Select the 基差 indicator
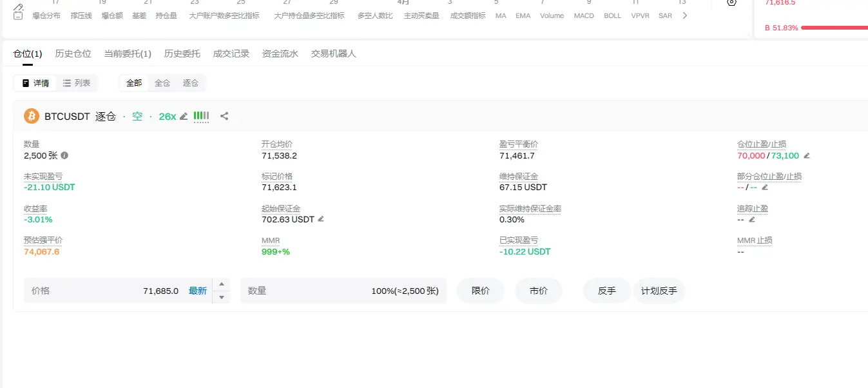The image size is (868, 388). [x=139, y=15]
